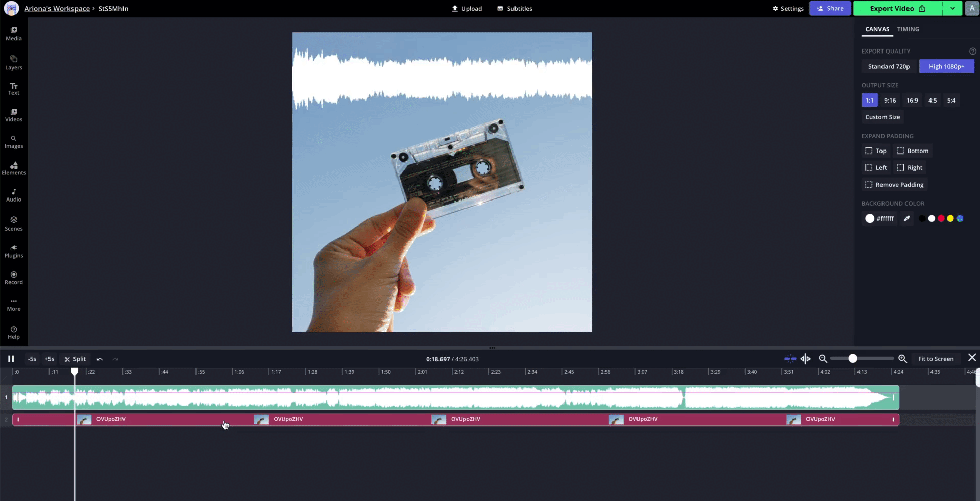
Task: Click the Share button
Action: coord(830,9)
